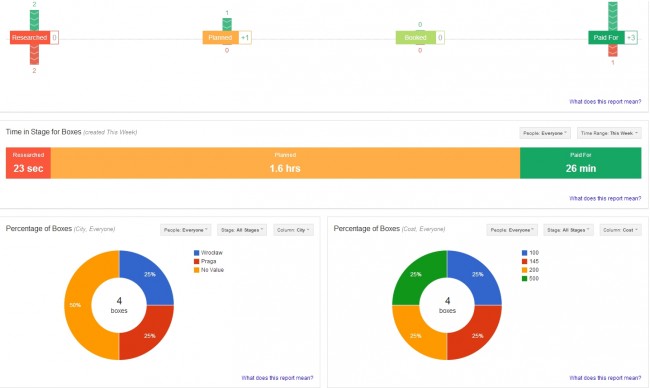The image size is (650, 388).
Task: Click the Paid For 26 min bar segment
Action: (581, 163)
